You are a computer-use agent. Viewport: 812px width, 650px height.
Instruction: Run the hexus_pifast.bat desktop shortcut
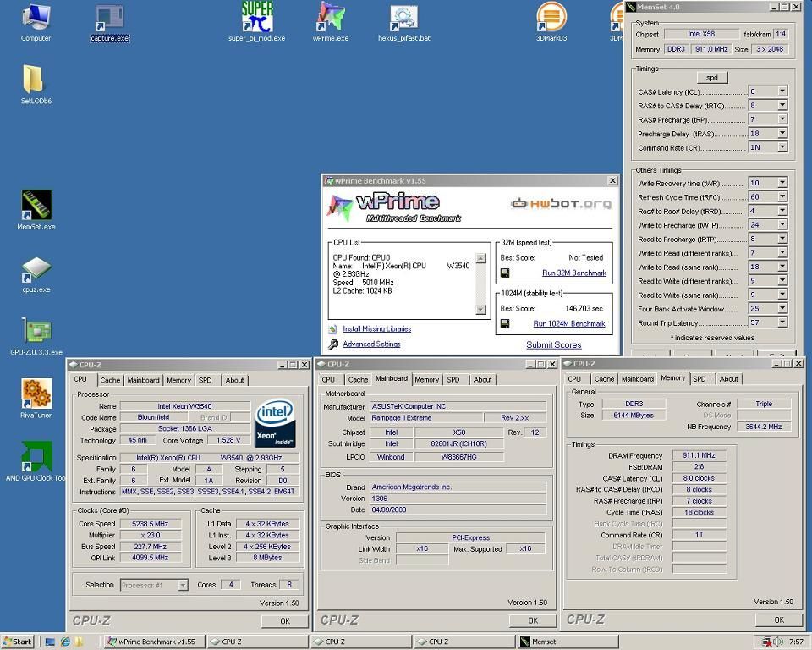tap(404, 22)
